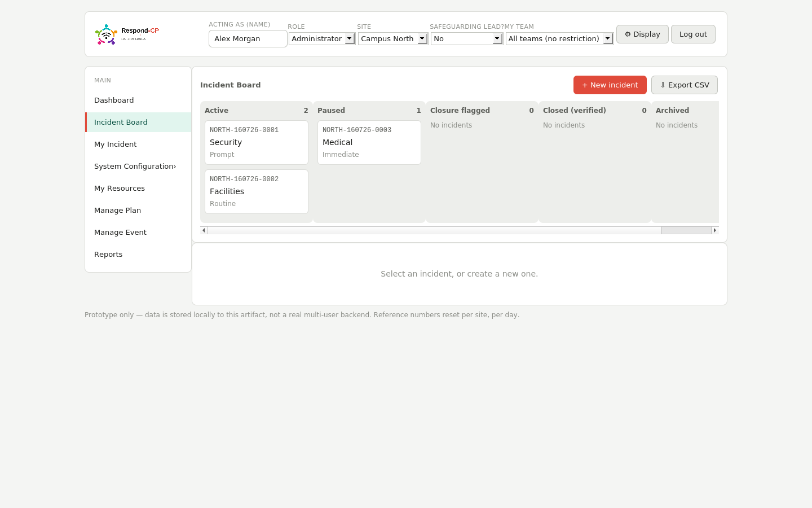
Task: Click the Paused column header
Action: [x=369, y=111]
